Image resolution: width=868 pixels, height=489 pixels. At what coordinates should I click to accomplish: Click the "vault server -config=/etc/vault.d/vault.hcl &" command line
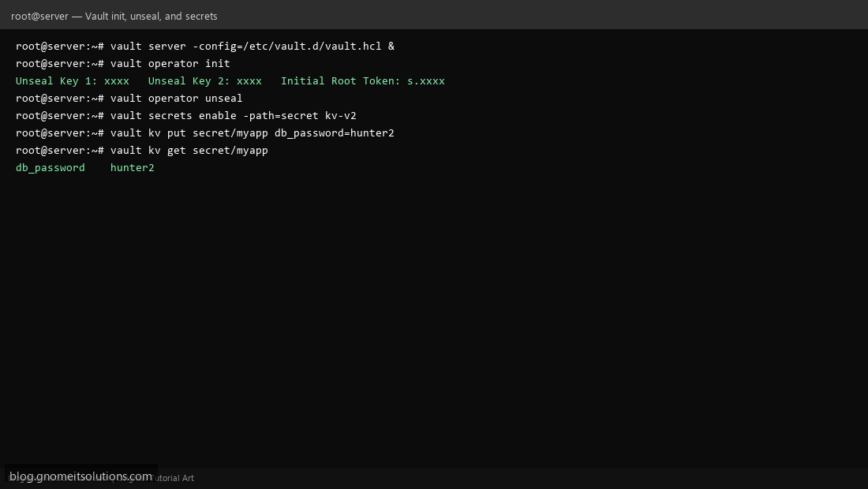click(205, 46)
